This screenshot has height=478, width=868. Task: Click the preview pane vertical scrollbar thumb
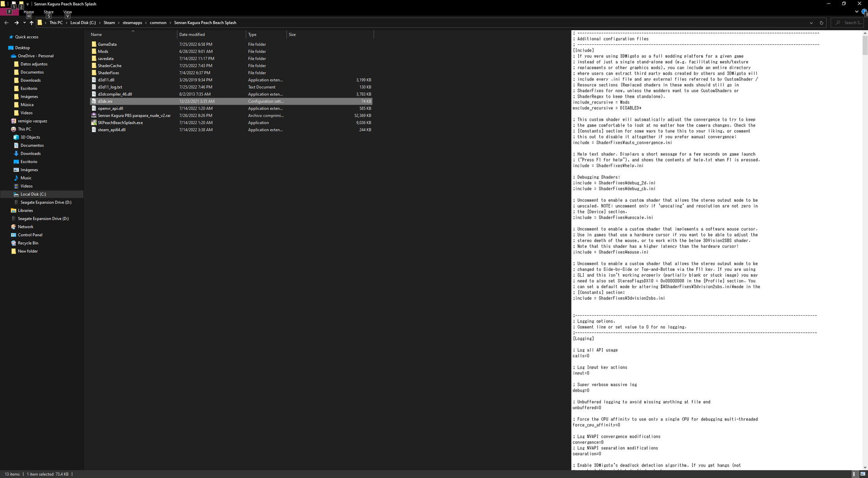865,45
